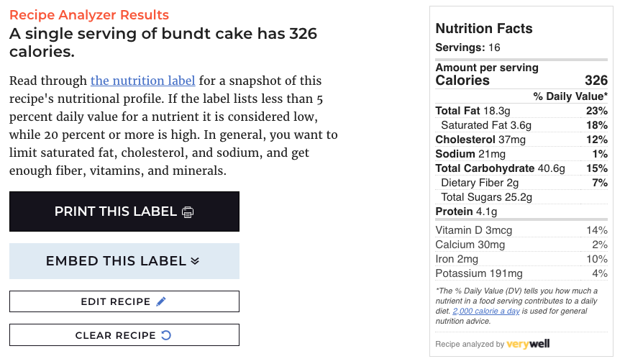Image resolution: width=625 pixels, height=364 pixels.
Task: Click the Recipe Analyzer Results heading
Action: tap(89, 15)
